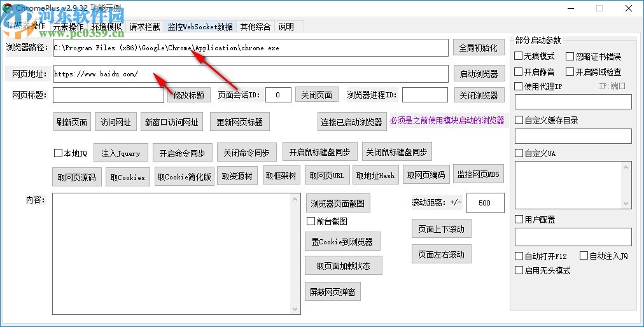Viewport: 644px width, 327px height.
Task: Click the 页面左右滚动 button
Action: click(442, 254)
